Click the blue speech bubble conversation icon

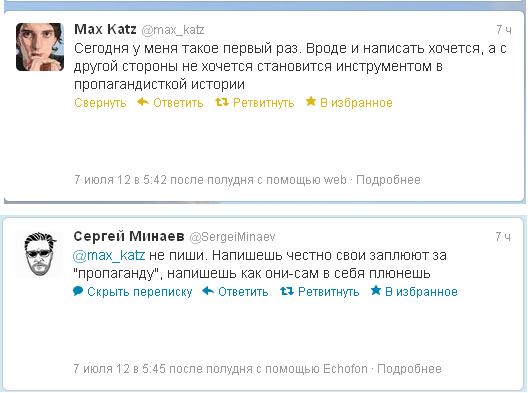[x=78, y=291]
